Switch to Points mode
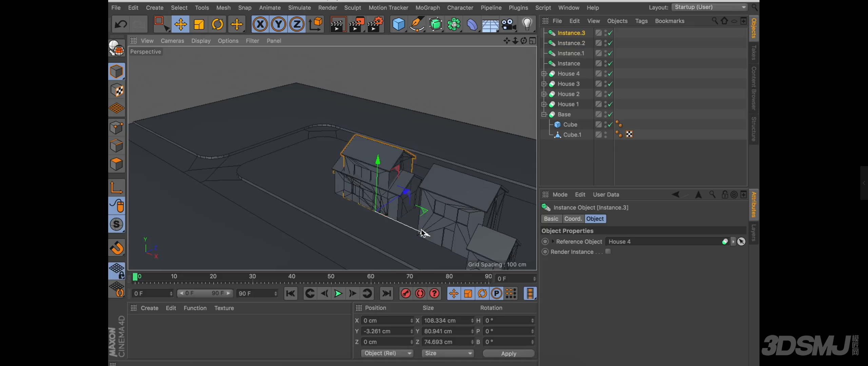This screenshot has width=868, height=366. pos(117,128)
